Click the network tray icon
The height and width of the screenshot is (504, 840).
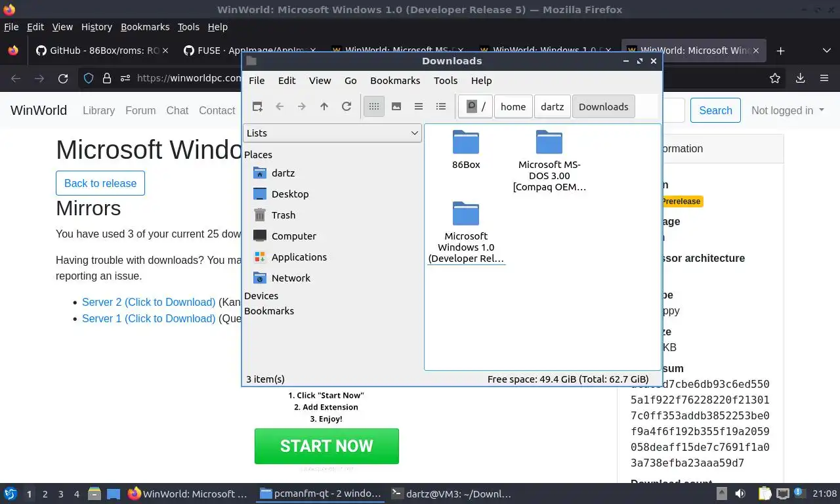click(x=783, y=493)
